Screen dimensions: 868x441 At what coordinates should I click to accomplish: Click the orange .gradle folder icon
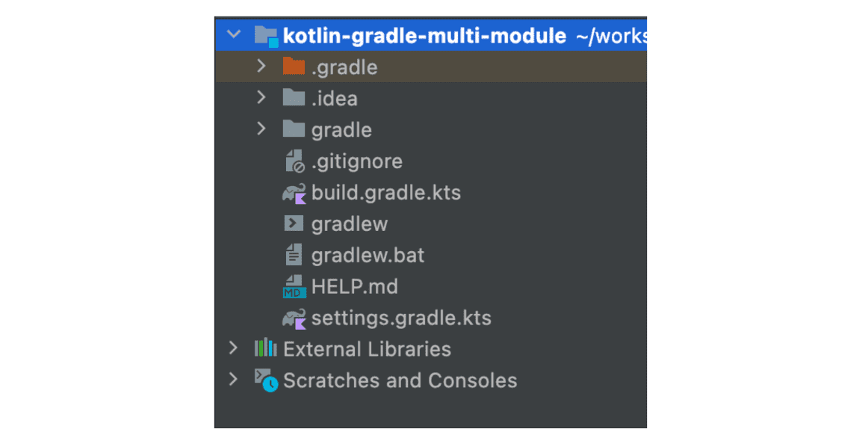(x=294, y=67)
